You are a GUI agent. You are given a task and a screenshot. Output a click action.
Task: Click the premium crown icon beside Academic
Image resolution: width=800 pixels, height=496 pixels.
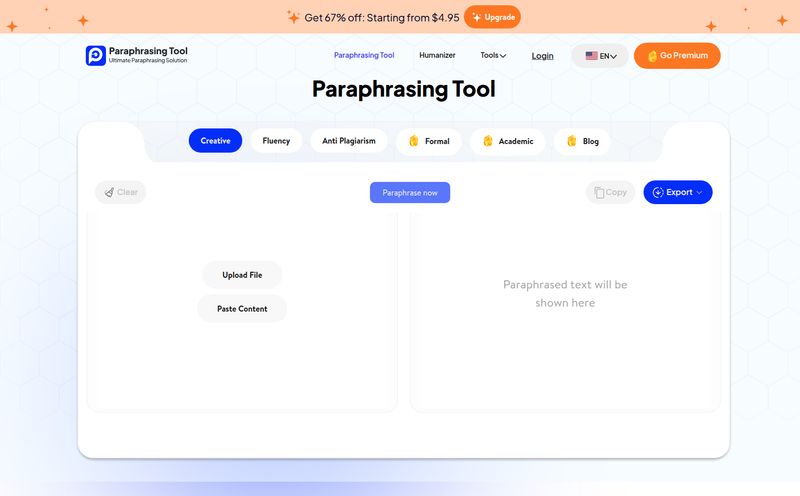pos(488,141)
